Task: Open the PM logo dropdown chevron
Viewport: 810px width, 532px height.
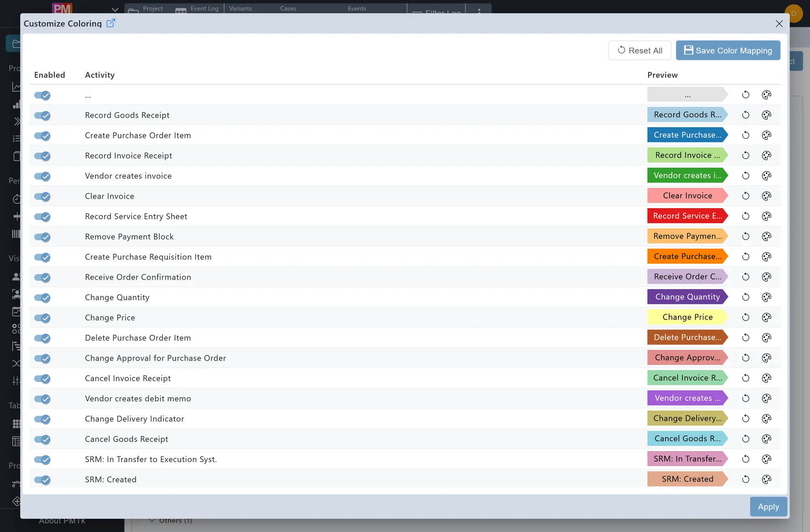Action: tap(115, 9)
